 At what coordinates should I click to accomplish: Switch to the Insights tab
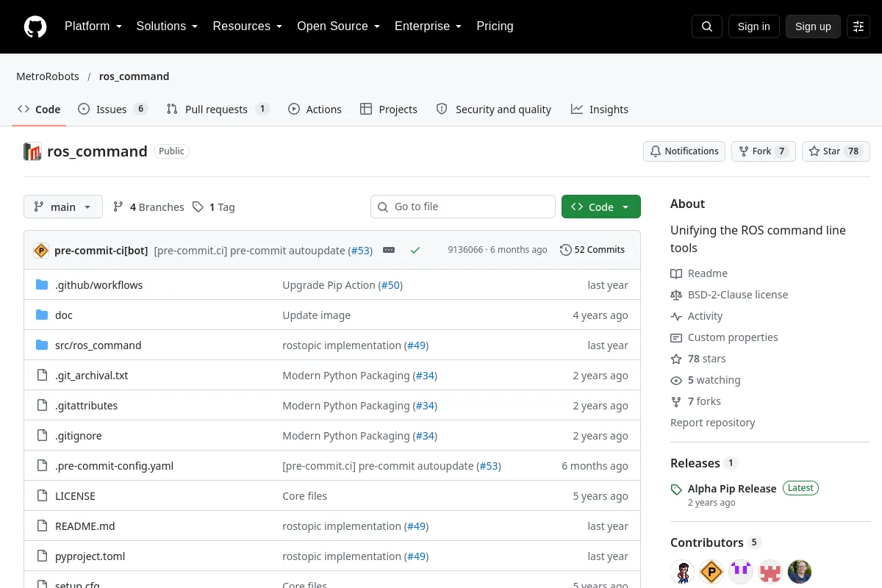pyautogui.click(x=600, y=110)
